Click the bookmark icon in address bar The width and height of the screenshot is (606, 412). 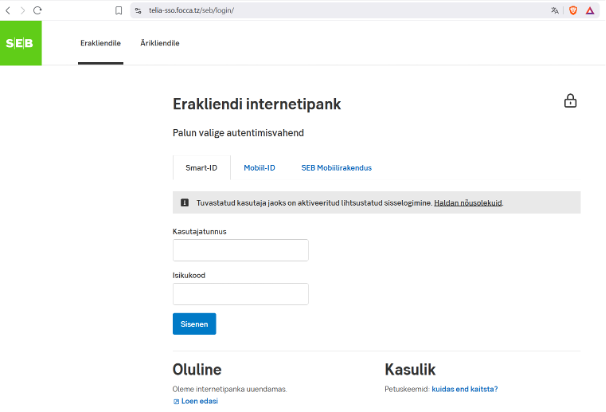[x=118, y=9]
